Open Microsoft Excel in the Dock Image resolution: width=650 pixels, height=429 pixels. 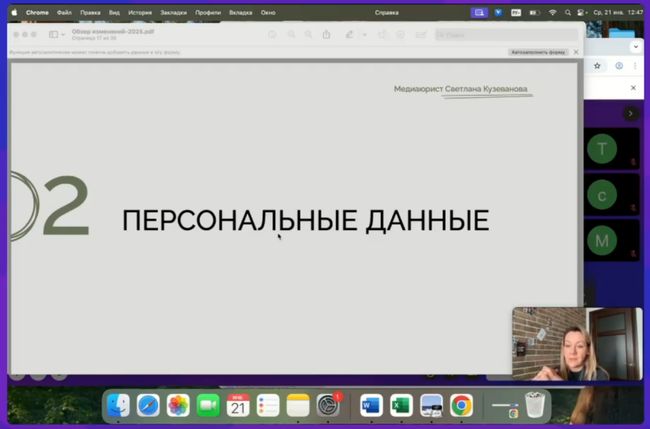(x=401, y=405)
